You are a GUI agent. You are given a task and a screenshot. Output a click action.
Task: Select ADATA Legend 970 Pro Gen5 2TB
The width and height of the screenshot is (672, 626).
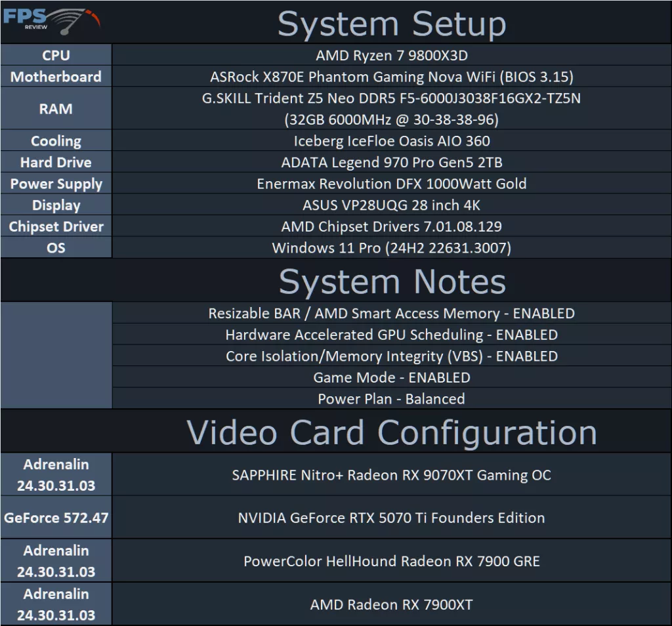coord(392,162)
